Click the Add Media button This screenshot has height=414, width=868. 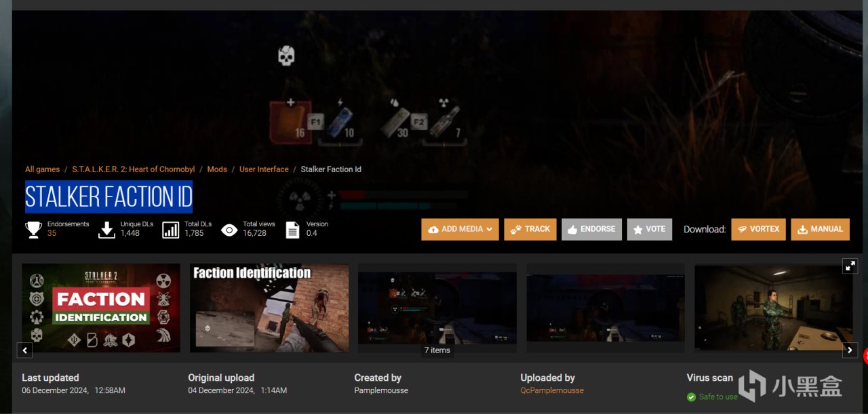click(x=460, y=229)
